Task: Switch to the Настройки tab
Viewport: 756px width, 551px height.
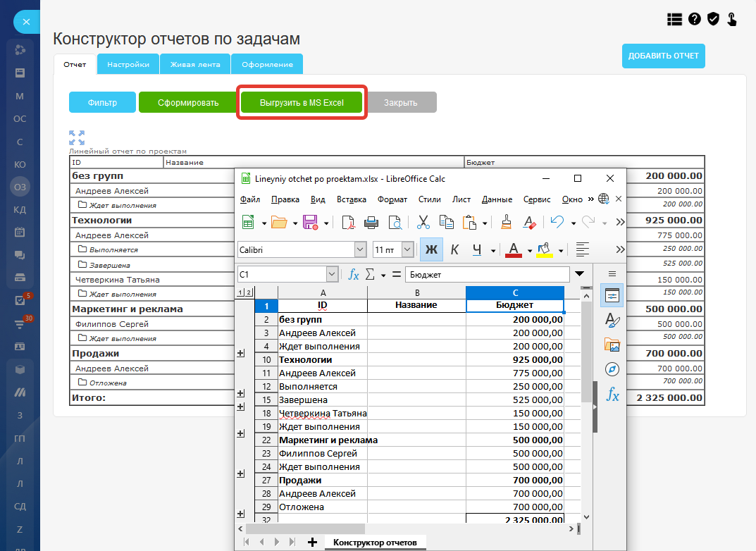Action: tap(128, 64)
